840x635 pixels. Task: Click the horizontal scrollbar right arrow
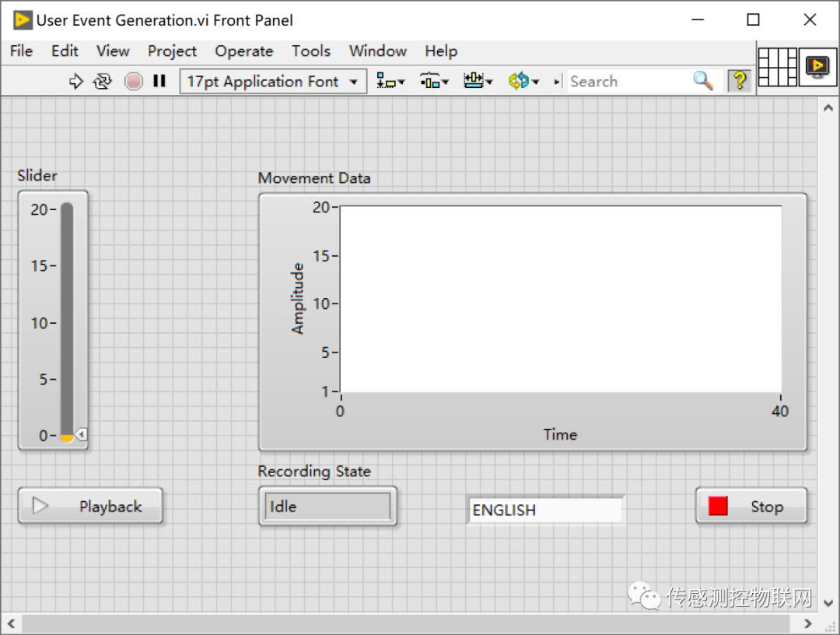(808, 624)
